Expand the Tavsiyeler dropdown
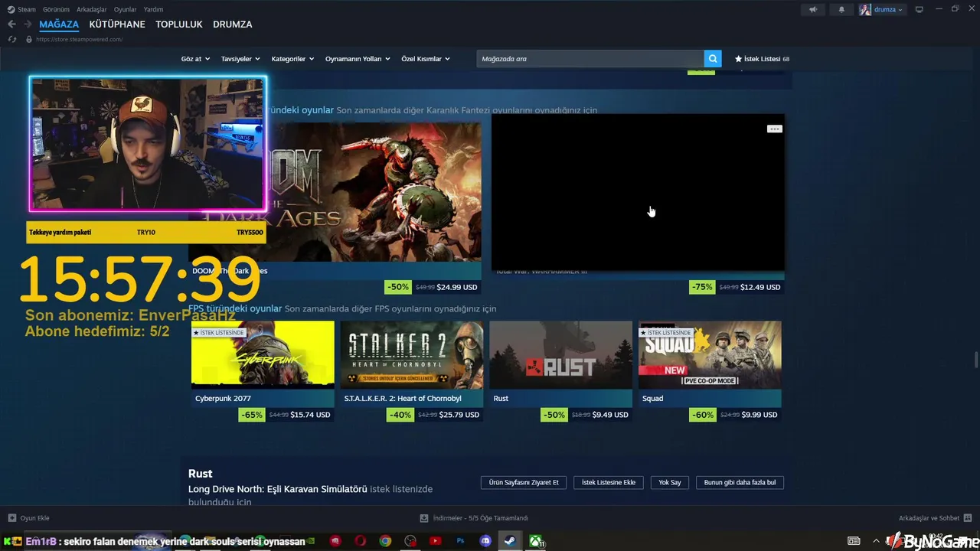980x551 pixels. 240,59
